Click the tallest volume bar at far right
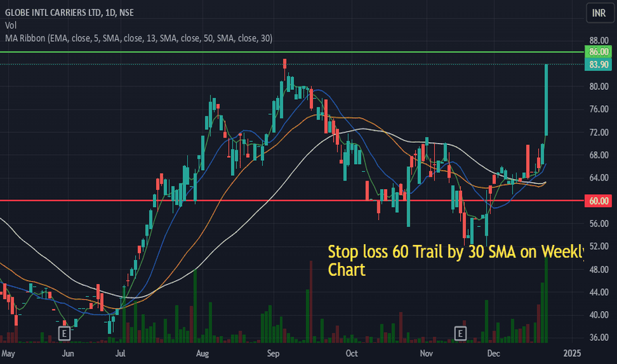Viewport: 617px width, 364px height. [546, 300]
